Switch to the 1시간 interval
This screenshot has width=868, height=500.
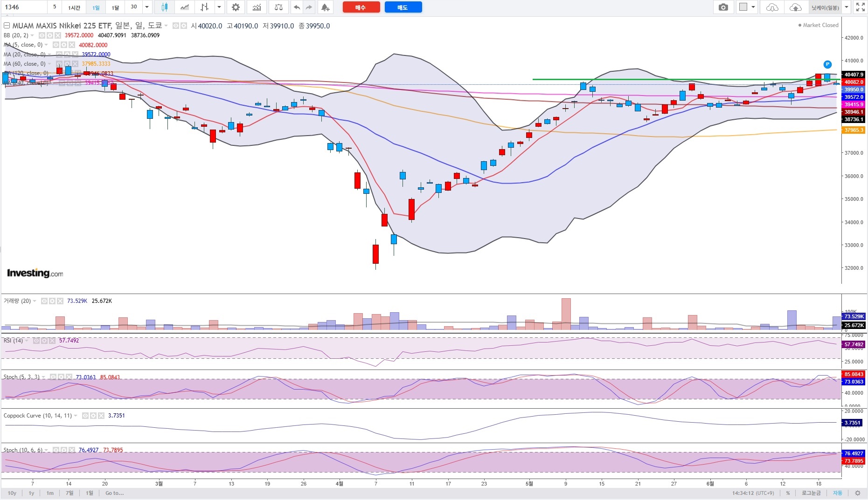pos(74,7)
